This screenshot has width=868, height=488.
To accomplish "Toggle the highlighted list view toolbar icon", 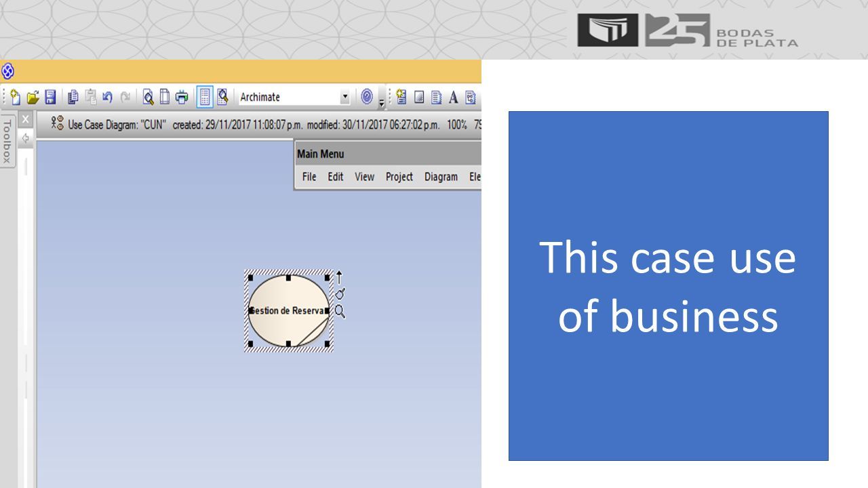I will pos(205,97).
